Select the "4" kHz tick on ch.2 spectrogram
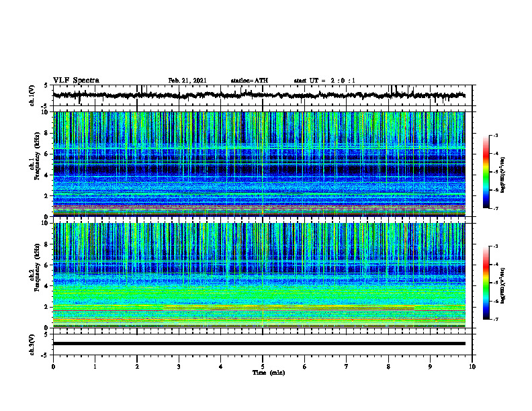 pyautogui.click(x=46, y=286)
